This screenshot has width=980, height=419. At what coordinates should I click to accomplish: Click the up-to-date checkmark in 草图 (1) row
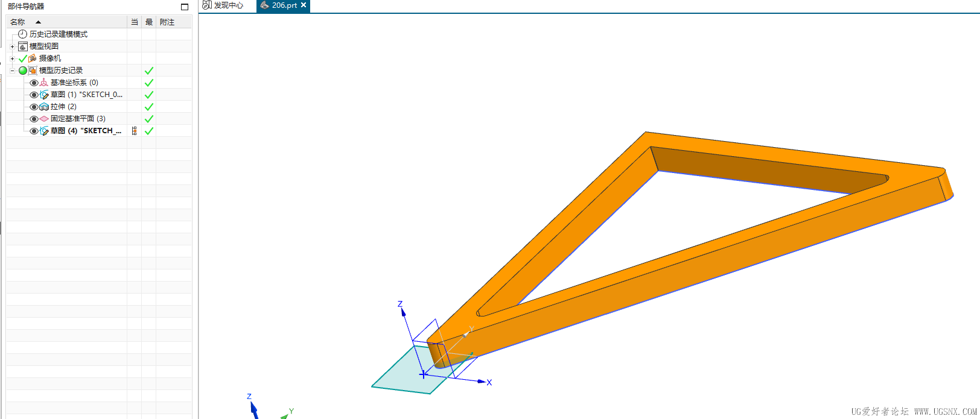tap(149, 95)
